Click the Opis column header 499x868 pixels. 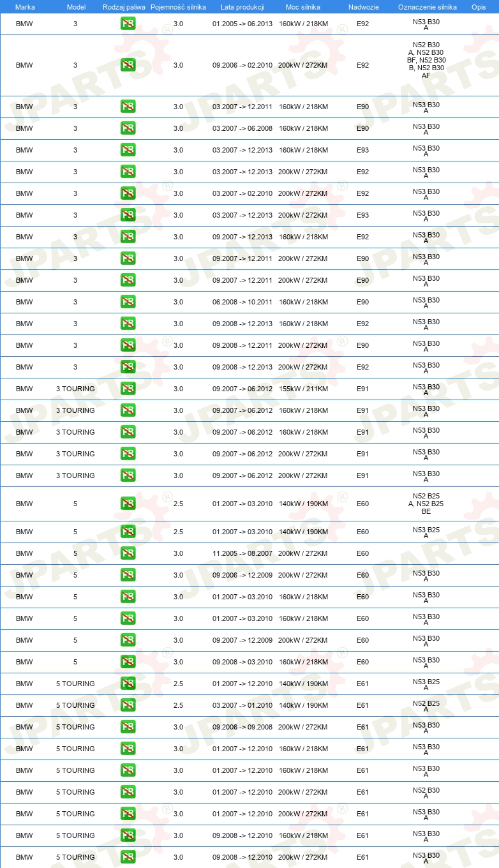coord(479,7)
